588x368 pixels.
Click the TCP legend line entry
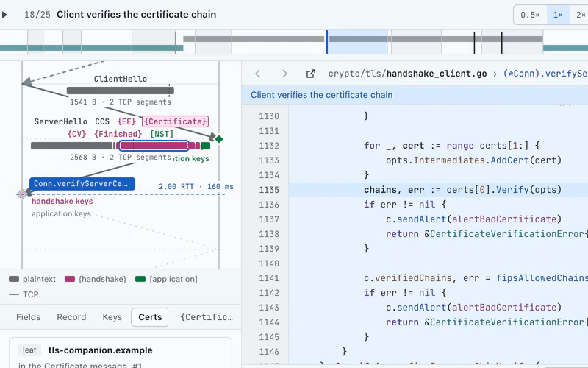[x=24, y=294]
